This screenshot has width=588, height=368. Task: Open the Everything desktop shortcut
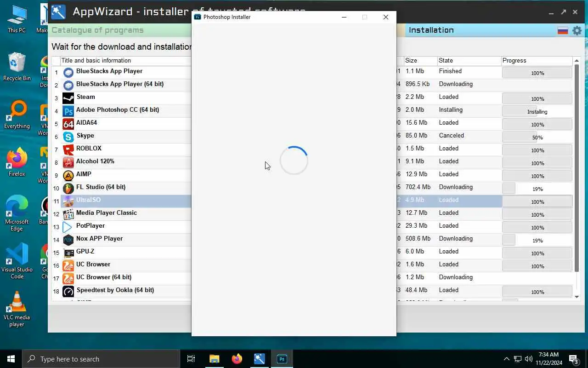(17, 115)
